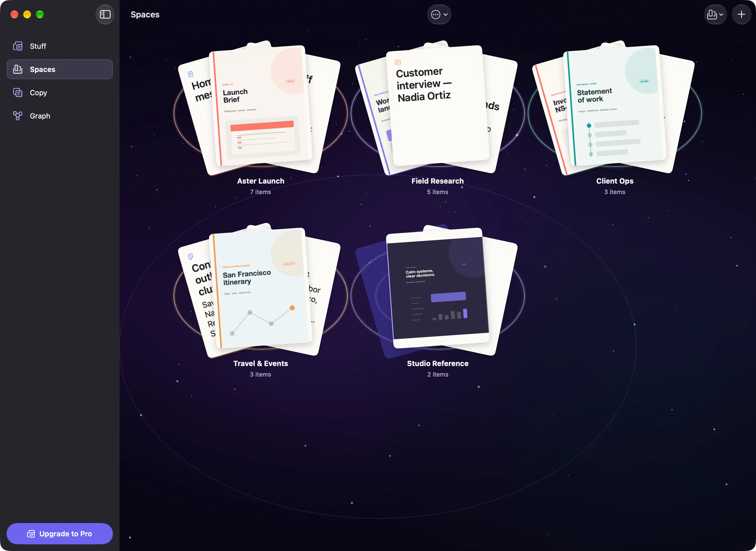
Task: Click the Spaces sidebar icon
Action: (x=18, y=69)
